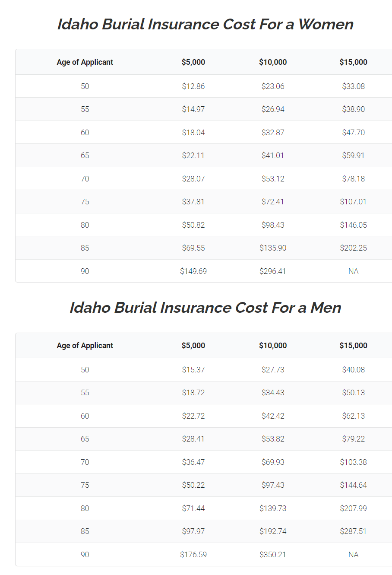Click the $15,000 column header in the men's table
Image resolution: width=392 pixels, height=575 pixels.
click(x=354, y=346)
